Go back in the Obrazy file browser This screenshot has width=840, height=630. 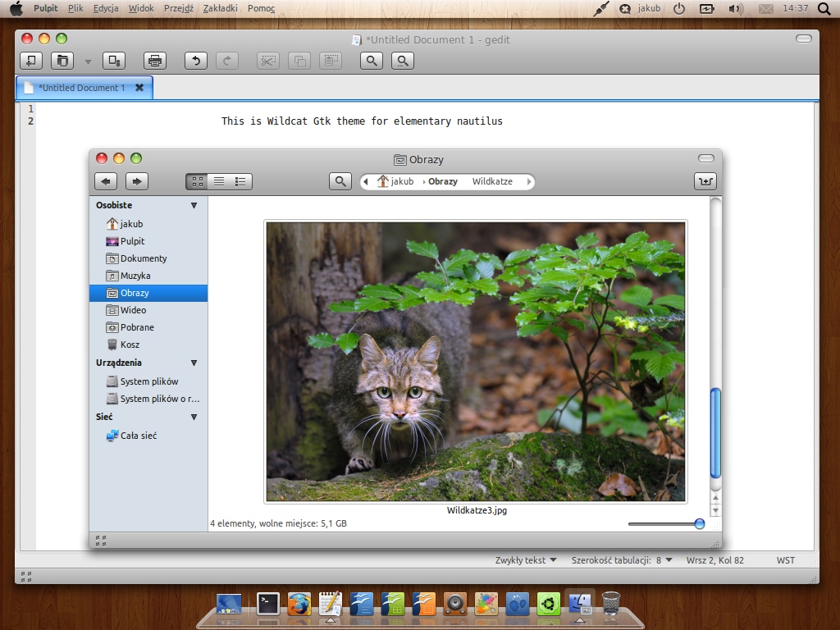click(106, 181)
